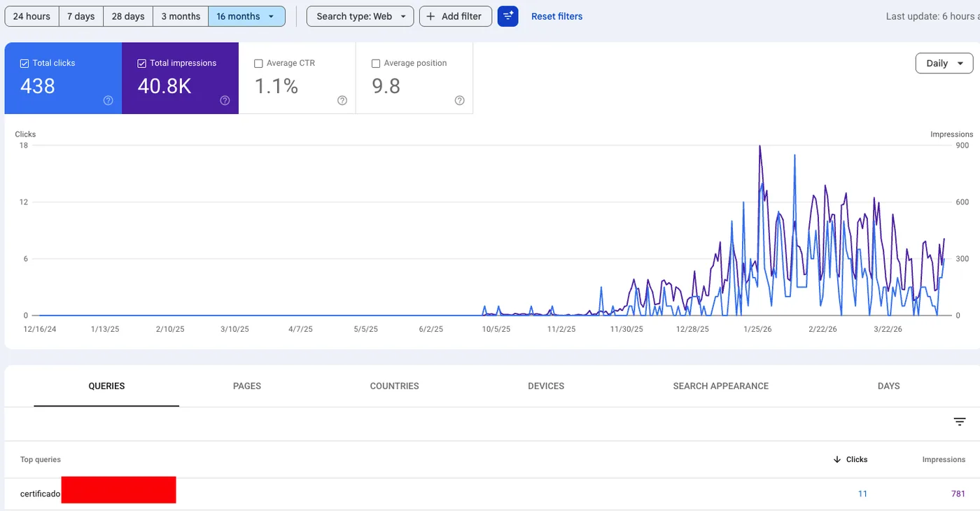Switch to the PAGES tab
This screenshot has width=980, height=511.
click(247, 386)
